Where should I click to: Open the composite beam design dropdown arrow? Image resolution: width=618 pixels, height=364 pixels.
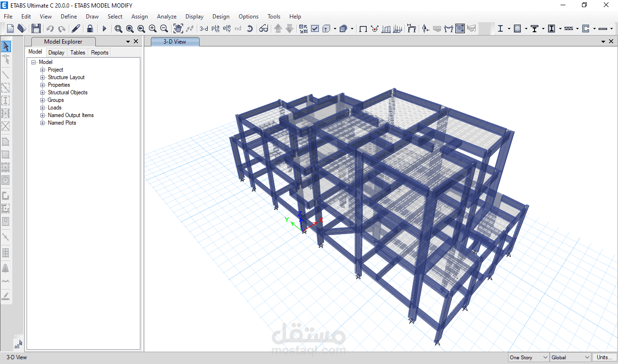tap(543, 28)
